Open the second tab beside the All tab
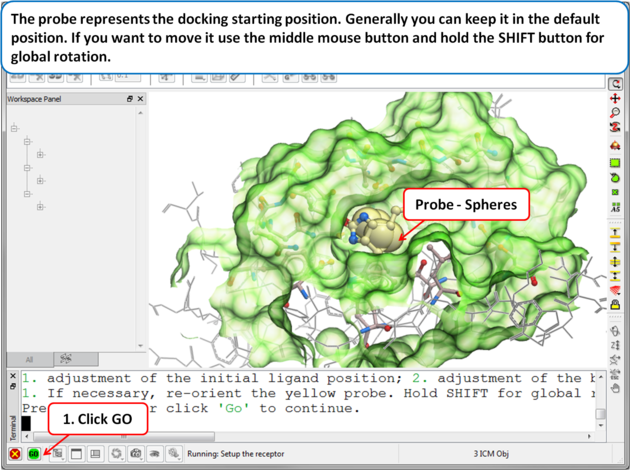Screen dimensions: 630x470 coord(64,359)
